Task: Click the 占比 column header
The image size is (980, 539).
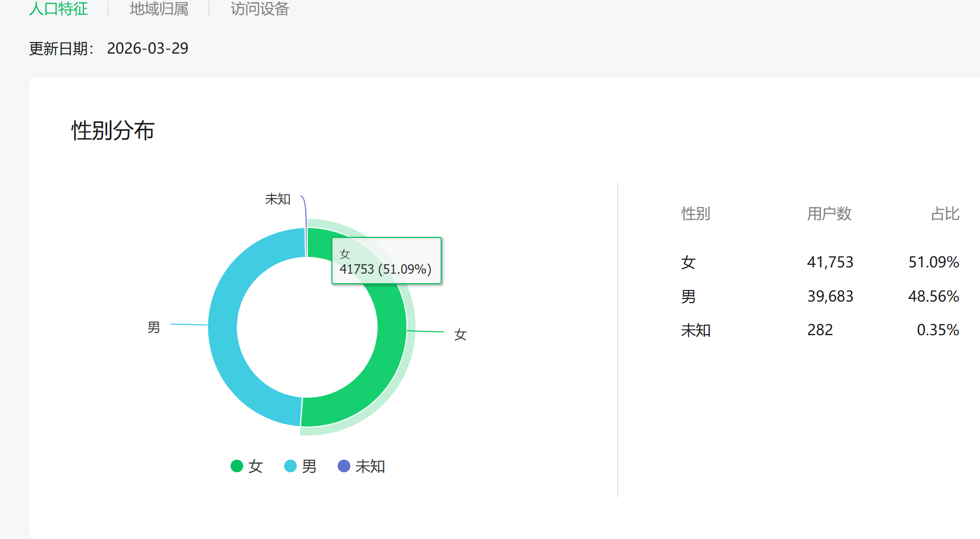Action: point(945,214)
